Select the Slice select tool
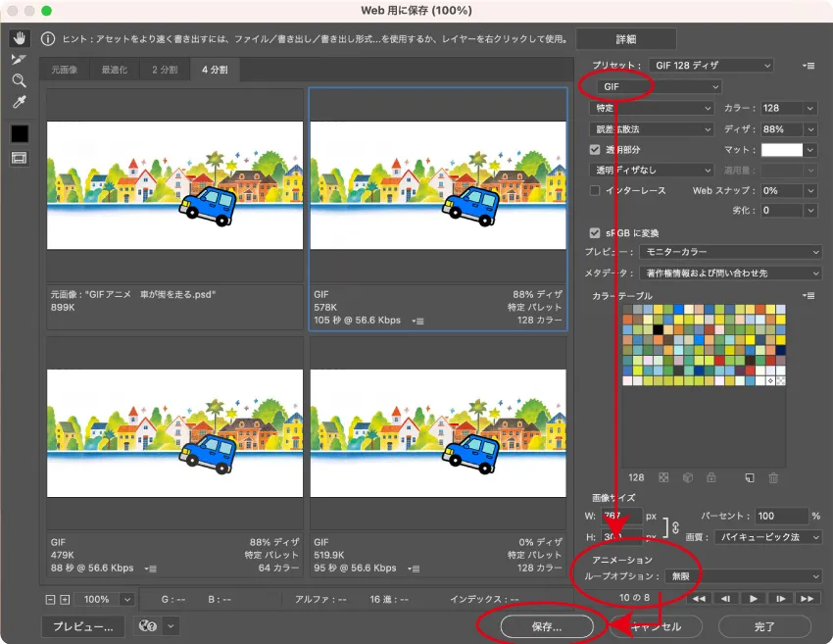The height and width of the screenshot is (644, 833). tap(19, 60)
